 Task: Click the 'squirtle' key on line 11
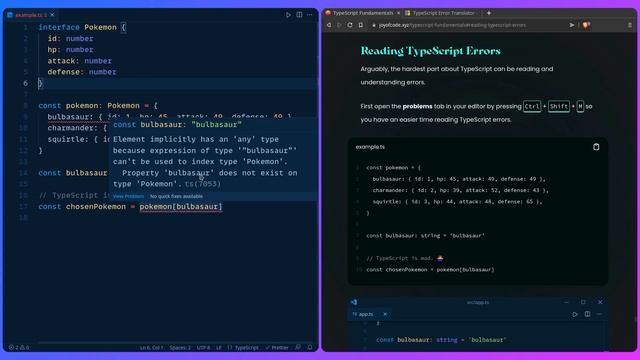click(x=65, y=139)
